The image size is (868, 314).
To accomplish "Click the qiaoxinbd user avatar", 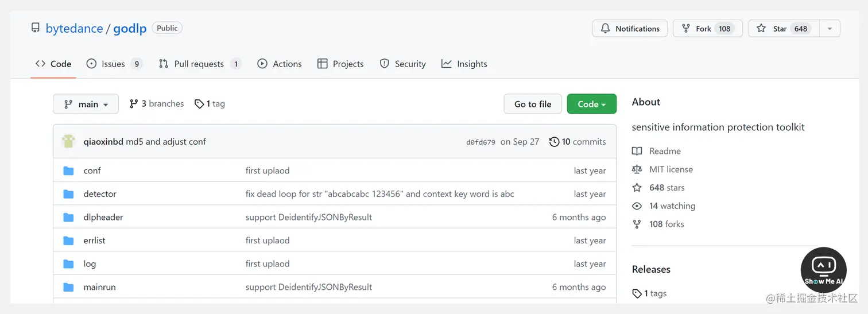I will click(68, 141).
